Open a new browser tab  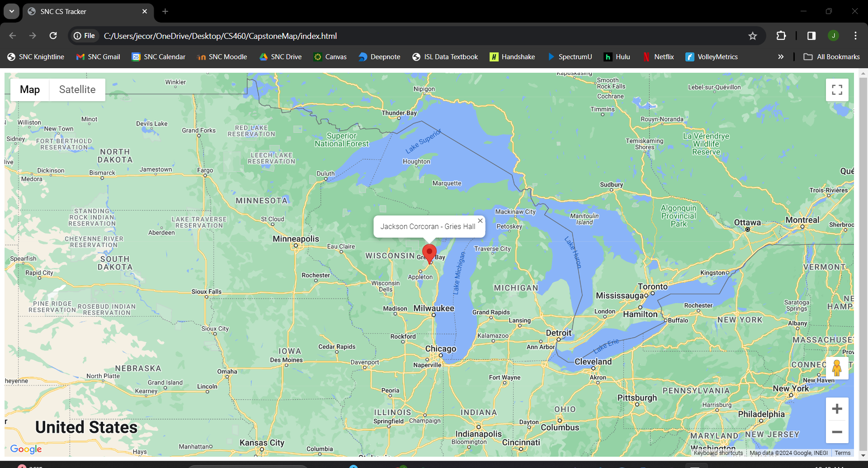(165, 11)
